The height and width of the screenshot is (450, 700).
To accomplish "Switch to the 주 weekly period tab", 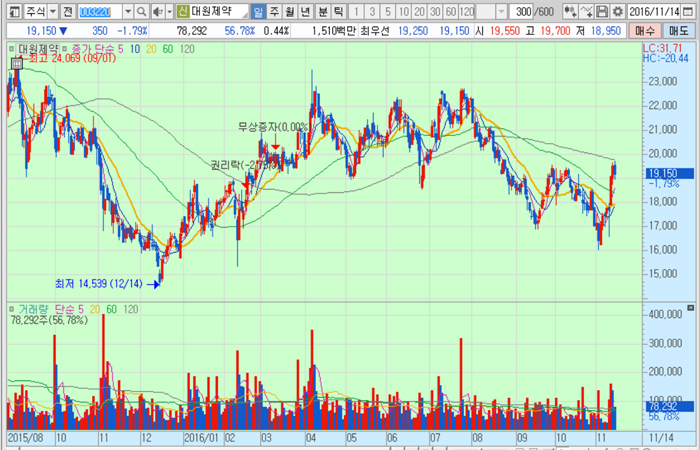I will (x=274, y=11).
